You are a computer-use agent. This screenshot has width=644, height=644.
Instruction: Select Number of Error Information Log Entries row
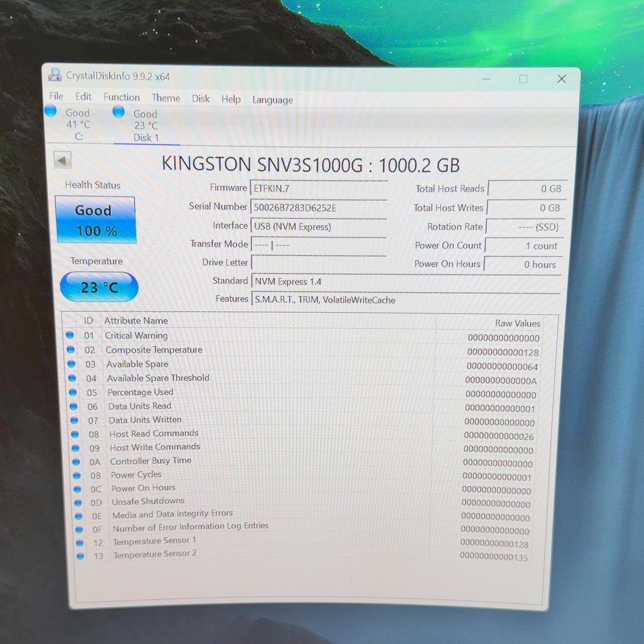(x=304, y=529)
